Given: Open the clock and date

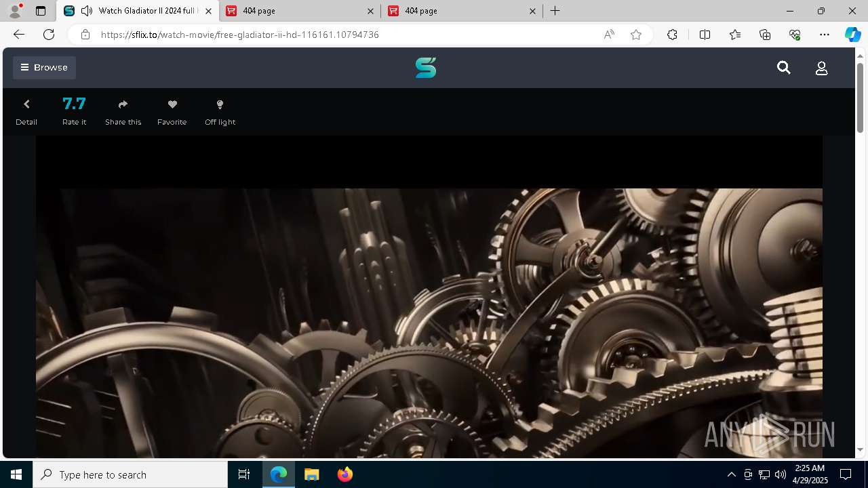Looking at the screenshot, I should [810, 474].
